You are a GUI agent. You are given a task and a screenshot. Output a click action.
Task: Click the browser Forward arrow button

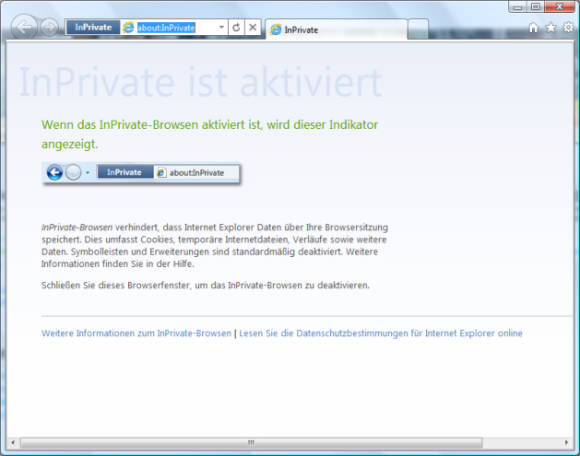point(49,27)
